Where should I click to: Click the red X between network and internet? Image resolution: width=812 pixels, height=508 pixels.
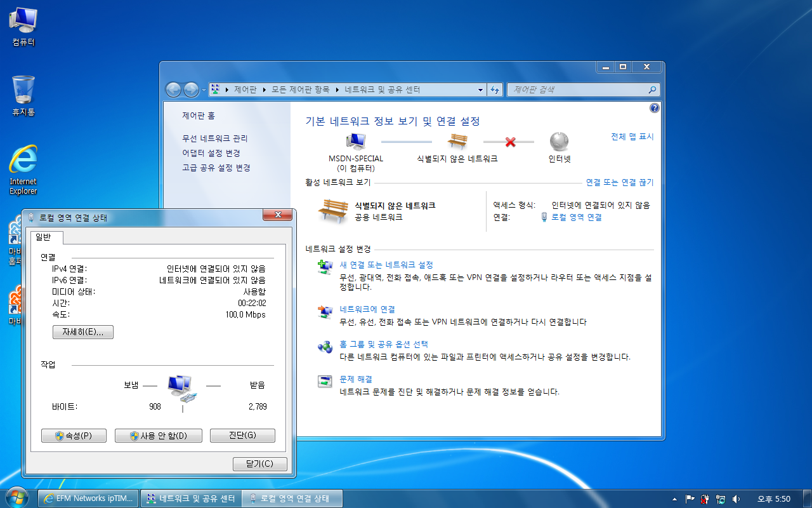[x=510, y=142]
